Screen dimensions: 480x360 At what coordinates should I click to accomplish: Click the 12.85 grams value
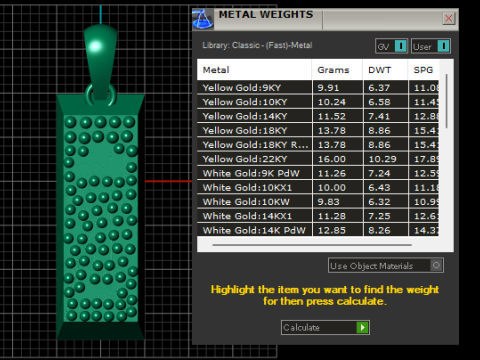point(332,231)
